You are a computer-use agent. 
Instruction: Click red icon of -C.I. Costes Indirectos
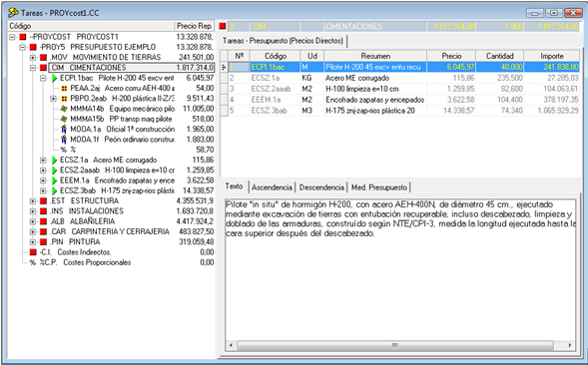point(33,252)
